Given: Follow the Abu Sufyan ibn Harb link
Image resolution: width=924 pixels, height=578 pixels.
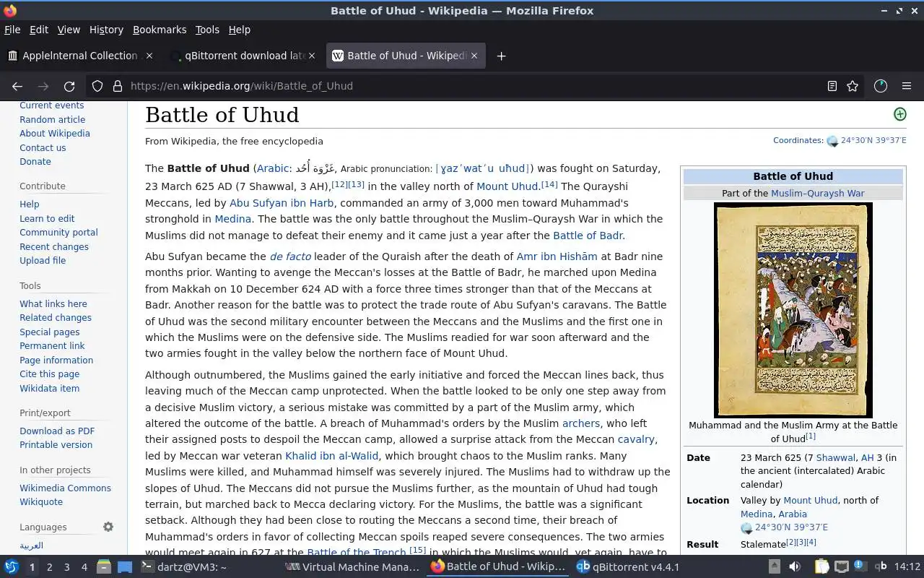Looking at the screenshot, I should point(282,203).
